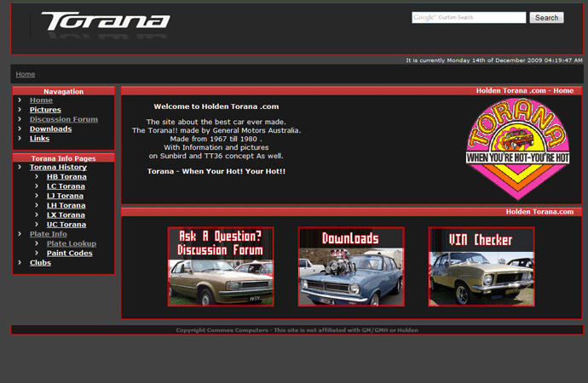Select the UC Torana info page

[66, 225]
